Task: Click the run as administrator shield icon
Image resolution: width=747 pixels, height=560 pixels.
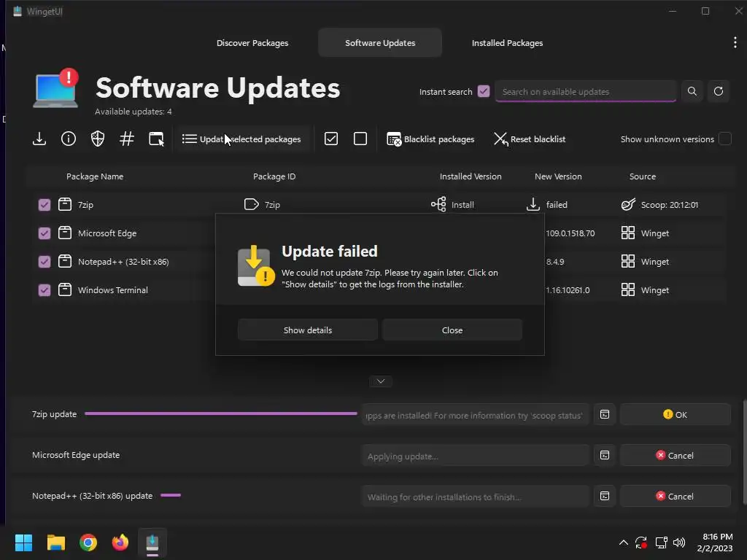Action: [x=98, y=139]
